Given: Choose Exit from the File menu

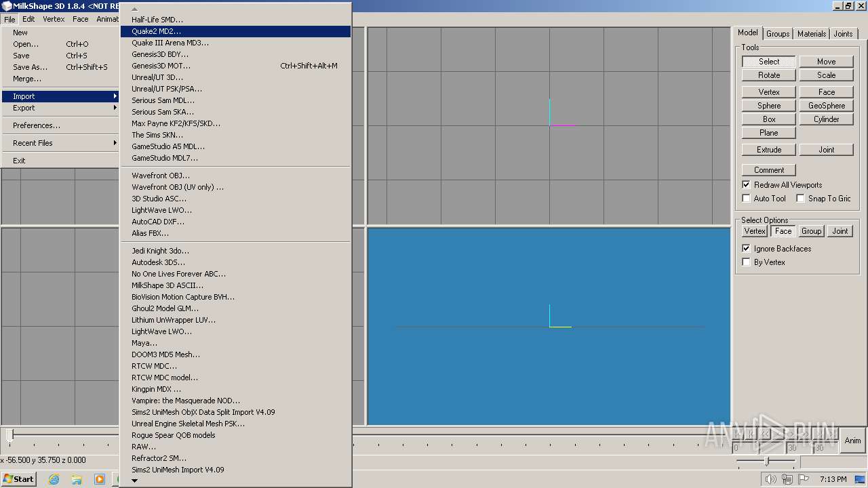Looking at the screenshot, I should click(x=60, y=161).
